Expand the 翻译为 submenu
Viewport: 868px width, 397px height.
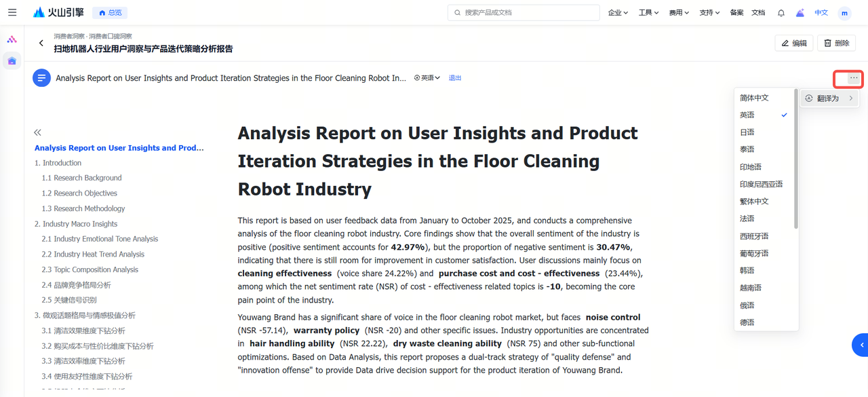pyautogui.click(x=829, y=98)
